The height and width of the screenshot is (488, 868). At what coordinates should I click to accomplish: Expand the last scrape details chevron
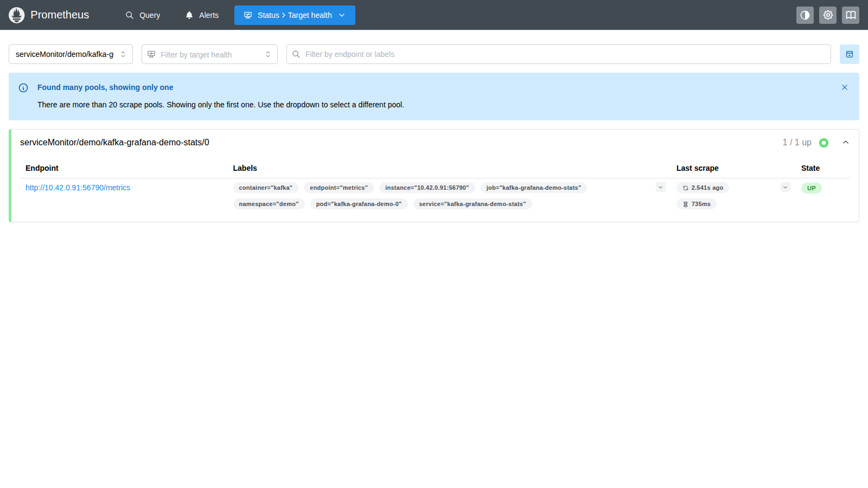pyautogui.click(x=785, y=187)
